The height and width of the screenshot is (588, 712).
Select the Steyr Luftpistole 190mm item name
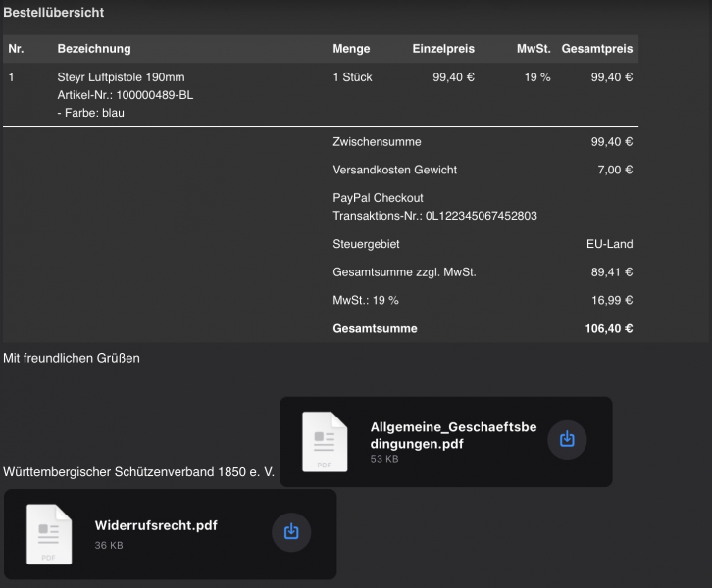121,77
